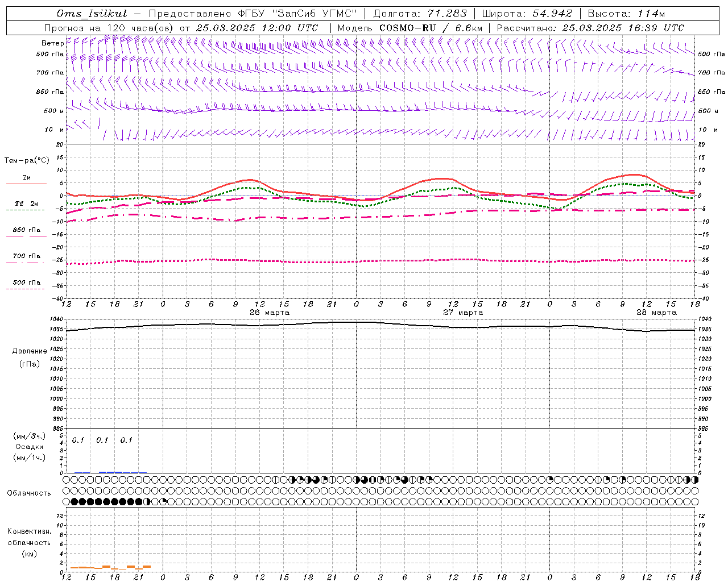Click the forecast start time 25.03.2025 12:00 UTC

[x=256, y=28]
